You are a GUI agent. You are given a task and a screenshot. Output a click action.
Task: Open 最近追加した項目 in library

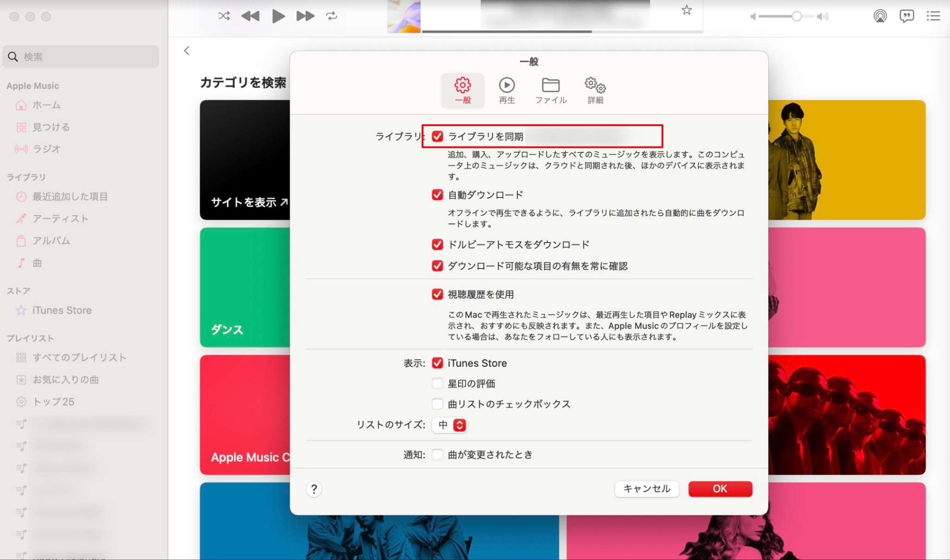pyautogui.click(x=70, y=197)
